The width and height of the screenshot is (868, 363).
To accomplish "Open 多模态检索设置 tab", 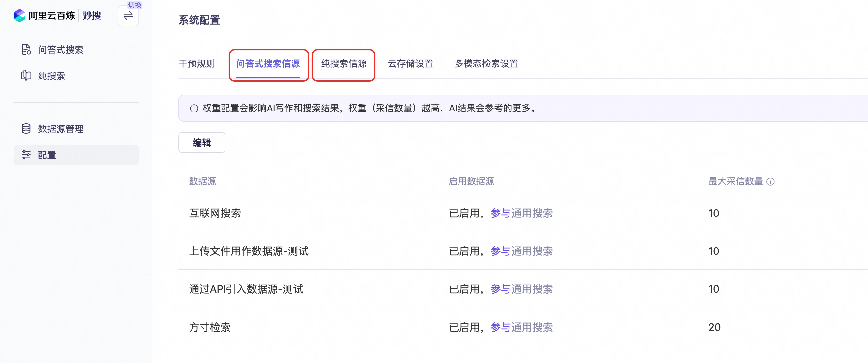I will coord(486,63).
